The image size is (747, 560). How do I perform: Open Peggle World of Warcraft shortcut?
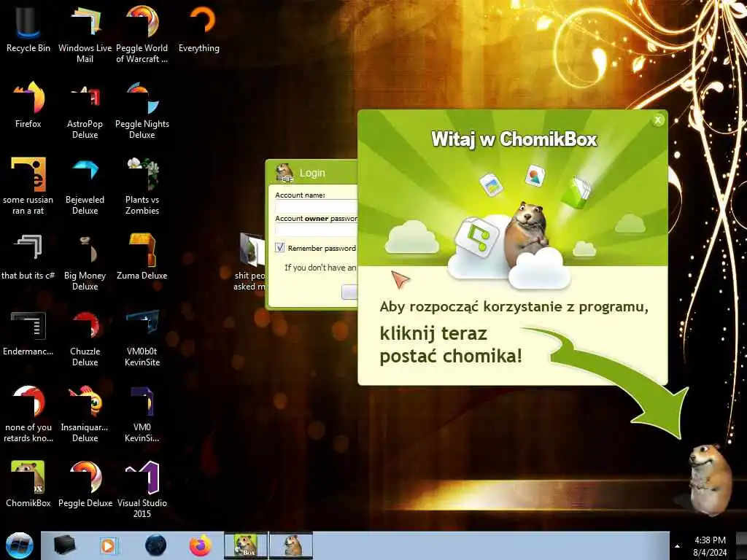pos(142,34)
